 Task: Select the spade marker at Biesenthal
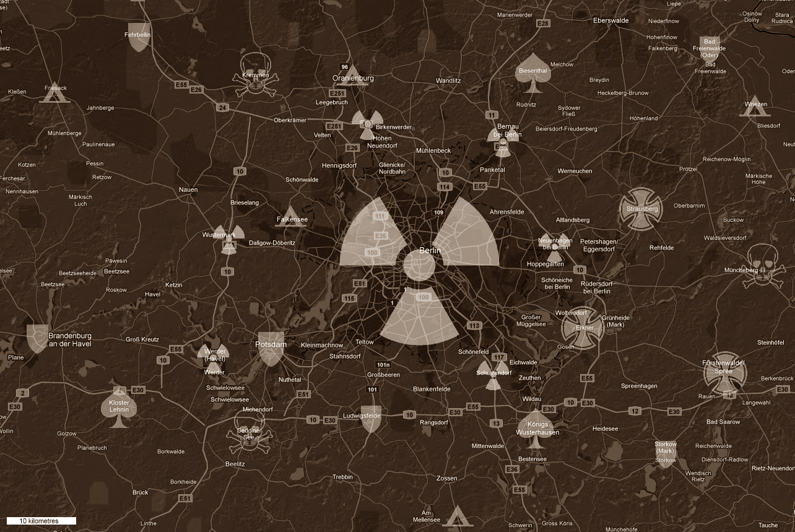pyautogui.click(x=533, y=72)
